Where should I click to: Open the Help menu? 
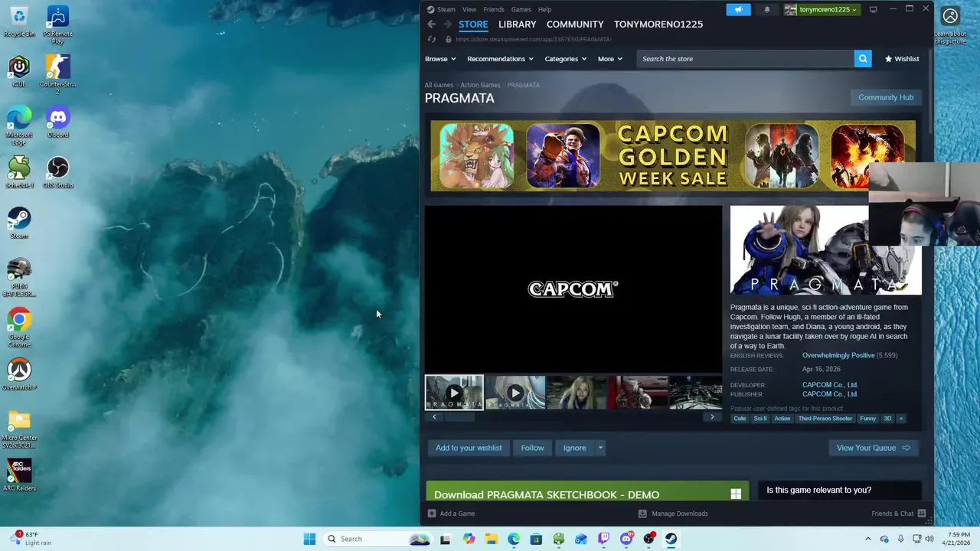coord(544,9)
